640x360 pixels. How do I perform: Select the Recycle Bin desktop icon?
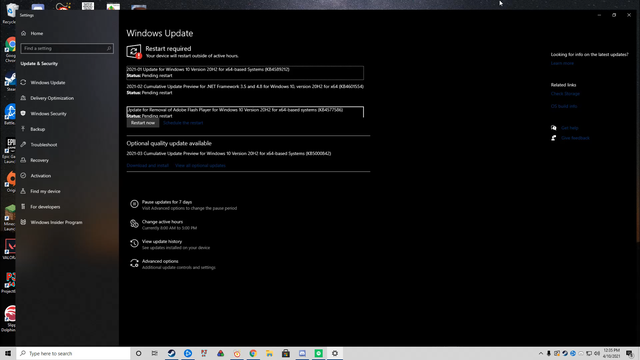click(10, 13)
